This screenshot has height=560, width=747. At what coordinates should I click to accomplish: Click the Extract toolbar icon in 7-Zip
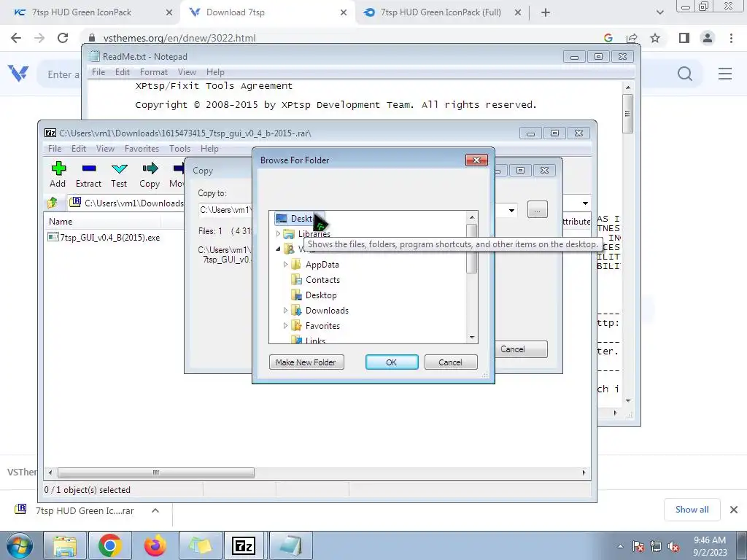[x=88, y=174]
